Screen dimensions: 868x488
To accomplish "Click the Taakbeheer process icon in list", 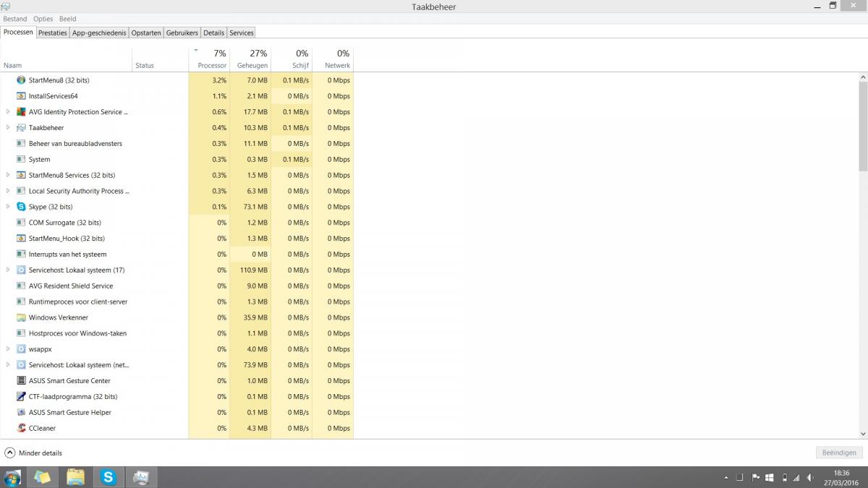I will coord(21,128).
